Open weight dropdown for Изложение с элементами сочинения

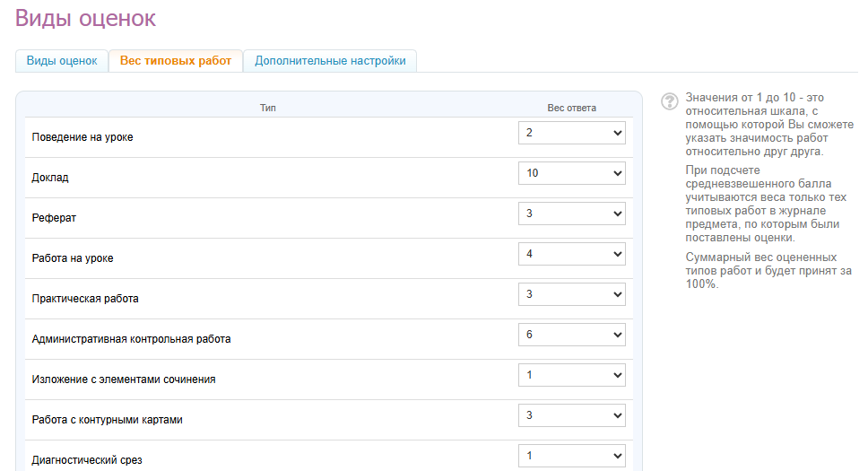(x=572, y=376)
